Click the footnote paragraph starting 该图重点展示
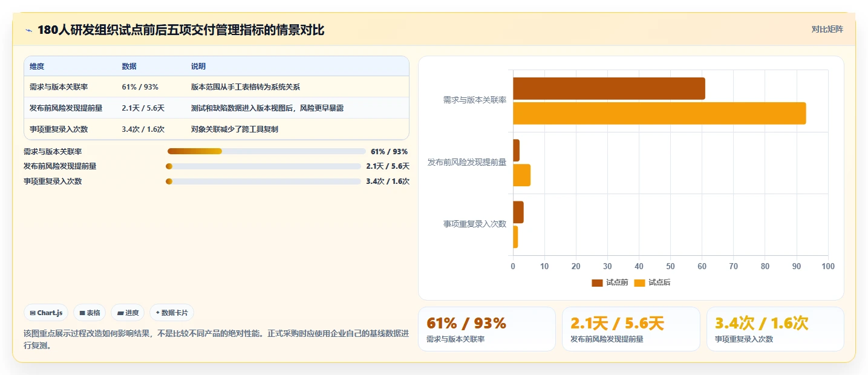The image size is (868, 375). [217, 340]
